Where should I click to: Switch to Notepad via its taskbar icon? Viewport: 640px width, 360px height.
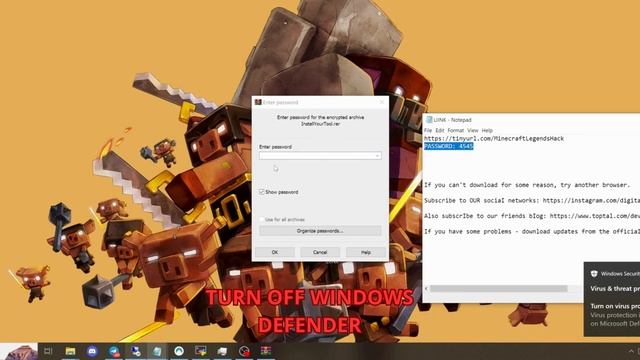tap(157, 351)
